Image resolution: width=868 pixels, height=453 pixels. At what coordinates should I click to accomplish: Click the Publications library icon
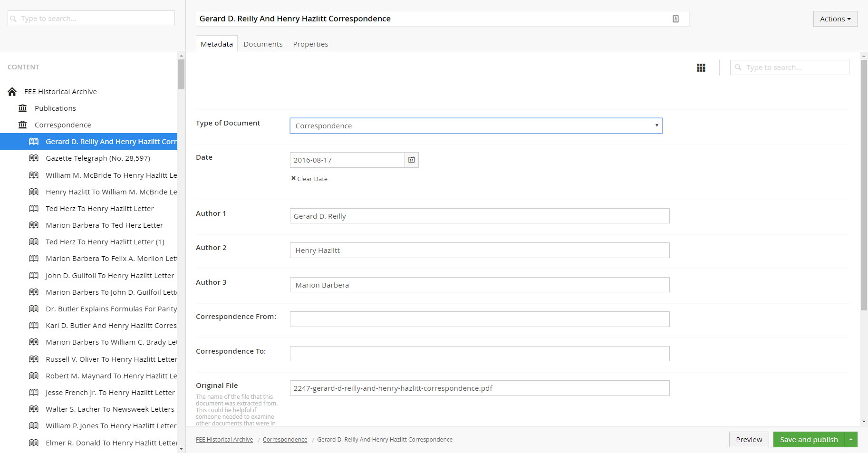[22, 108]
